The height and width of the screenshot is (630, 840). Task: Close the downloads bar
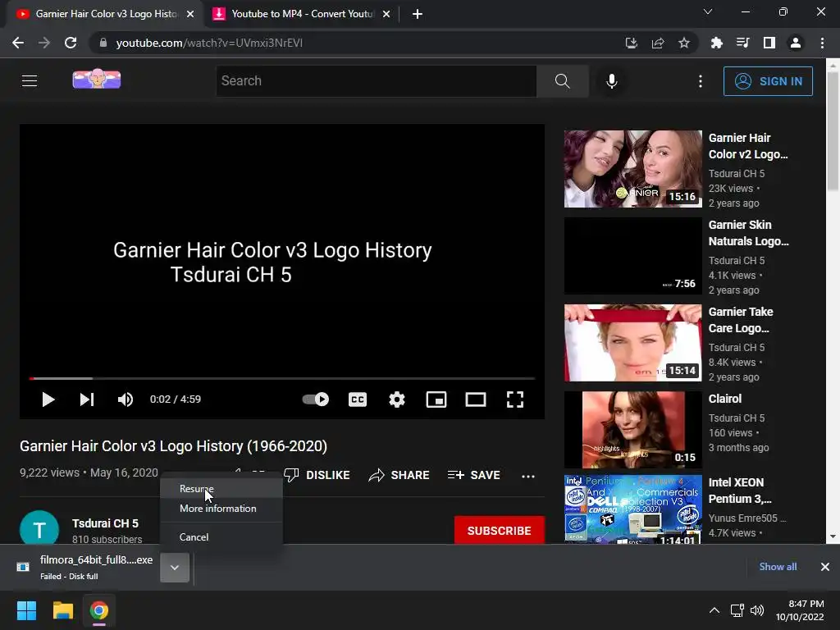825,567
